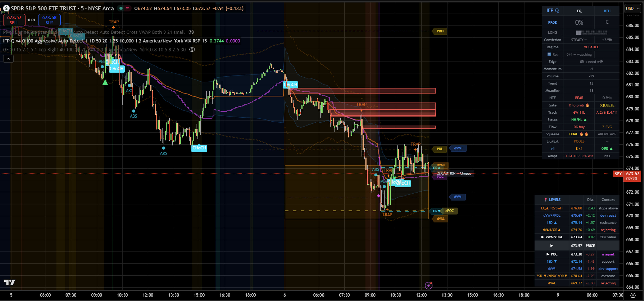Click the dVW+ chart label tag
Viewport: 644px width, 301px height.
[x=458, y=148]
